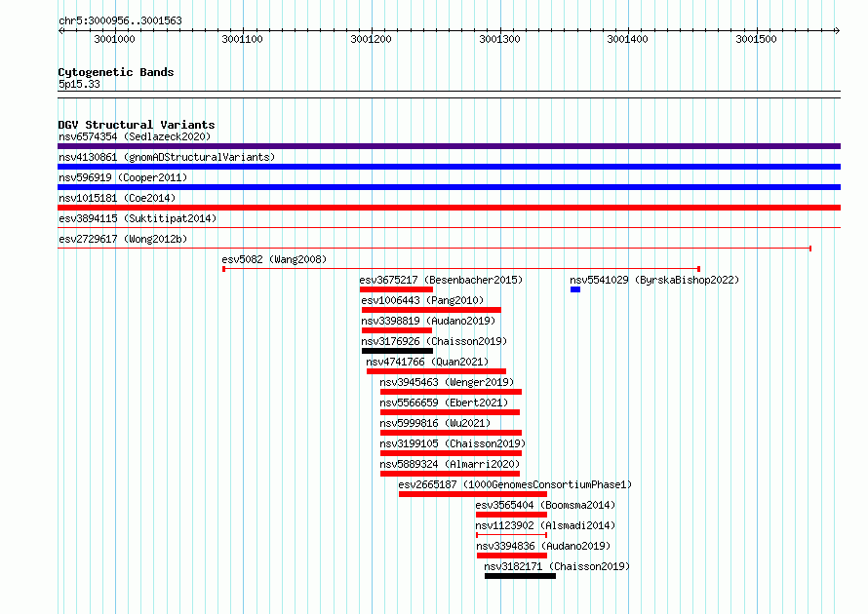Viewport: 868px width, 614px height.
Task: Open esv3894115 (Suktitipat2014) label
Action: click(138, 218)
